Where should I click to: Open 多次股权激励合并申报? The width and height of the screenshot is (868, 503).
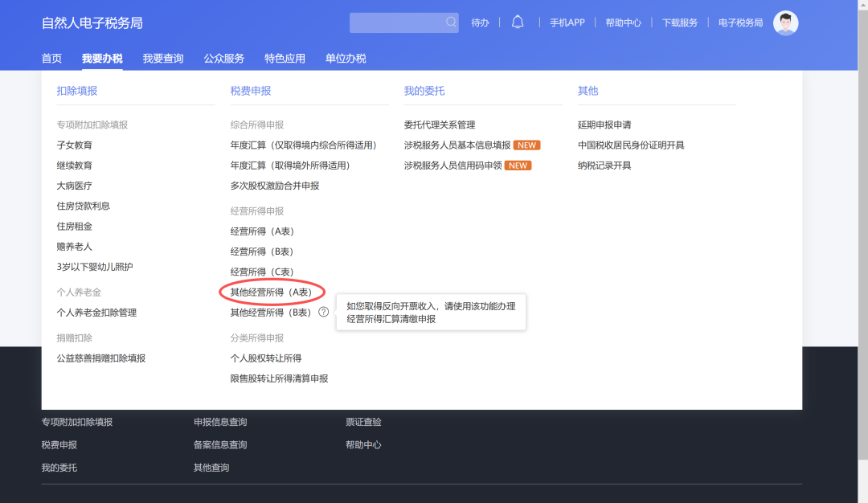point(275,186)
